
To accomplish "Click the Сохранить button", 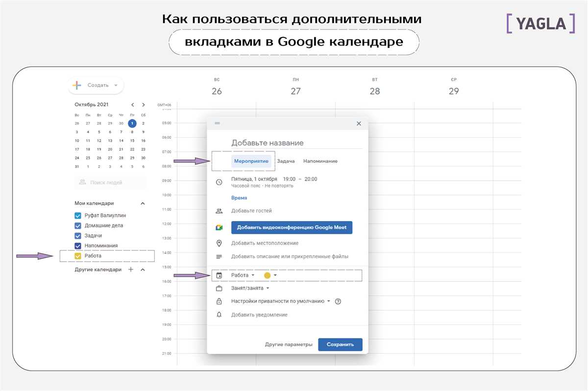I will [340, 344].
